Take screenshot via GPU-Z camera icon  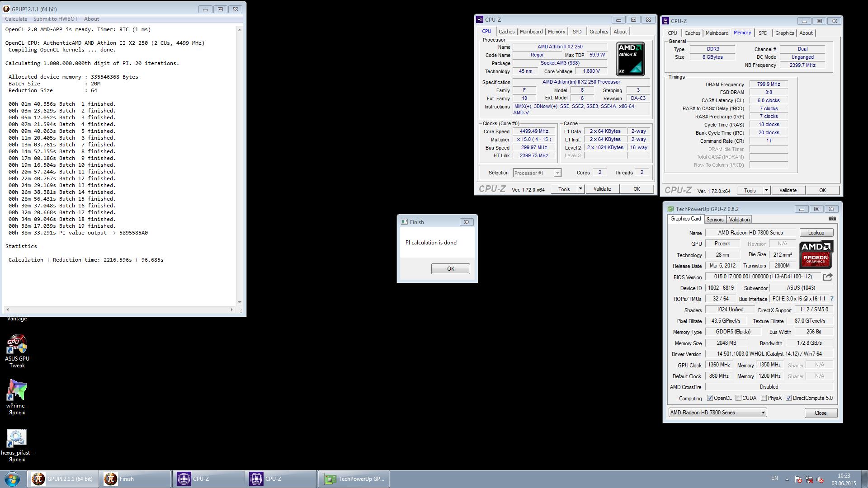pyautogui.click(x=832, y=219)
